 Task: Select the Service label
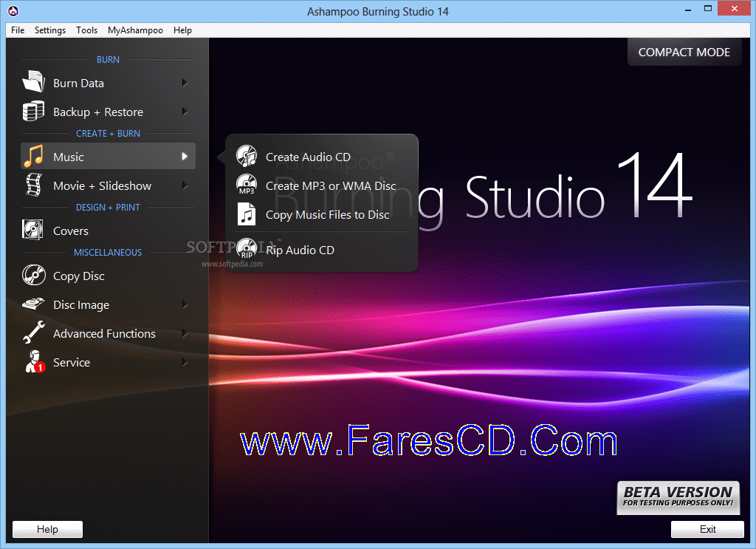coord(72,362)
